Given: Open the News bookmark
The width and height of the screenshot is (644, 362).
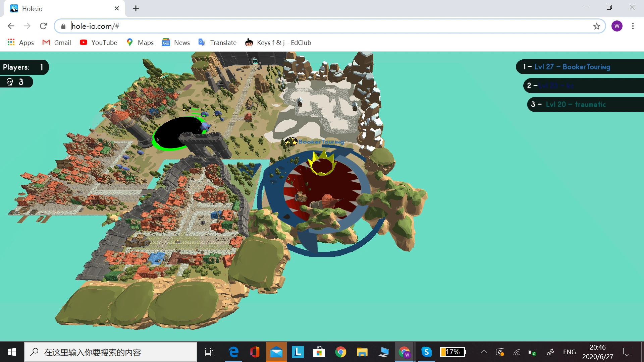Looking at the screenshot, I should (x=176, y=43).
